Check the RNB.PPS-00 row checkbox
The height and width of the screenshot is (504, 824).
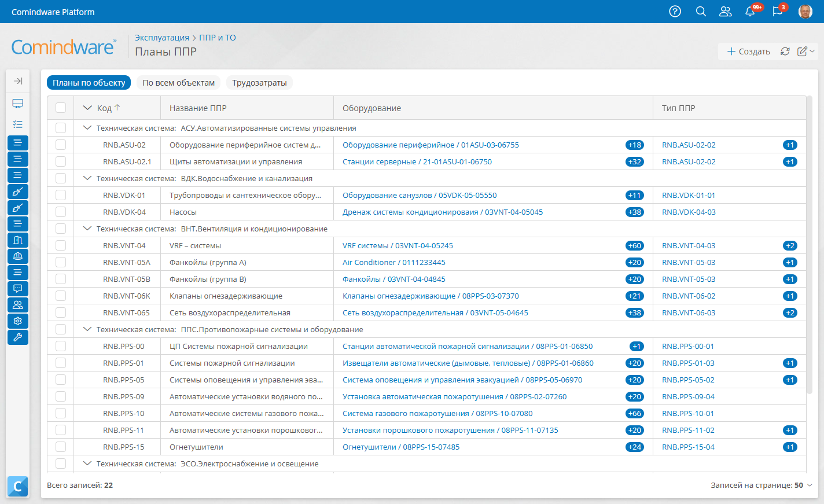point(61,347)
